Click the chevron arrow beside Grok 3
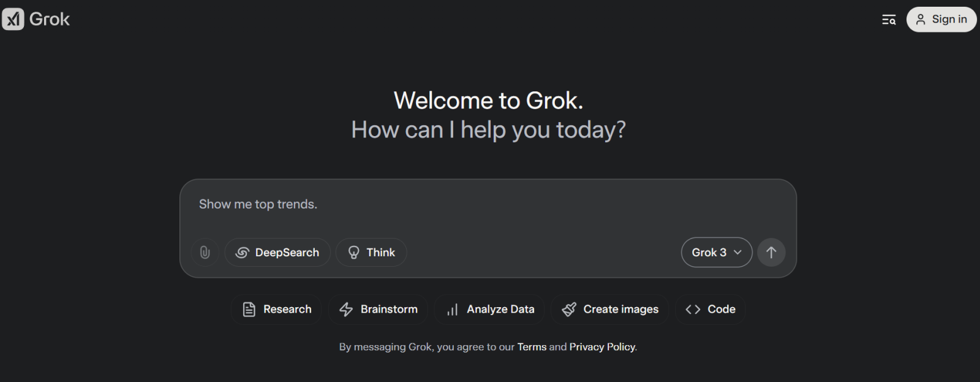The height and width of the screenshot is (382, 980). coord(737,253)
